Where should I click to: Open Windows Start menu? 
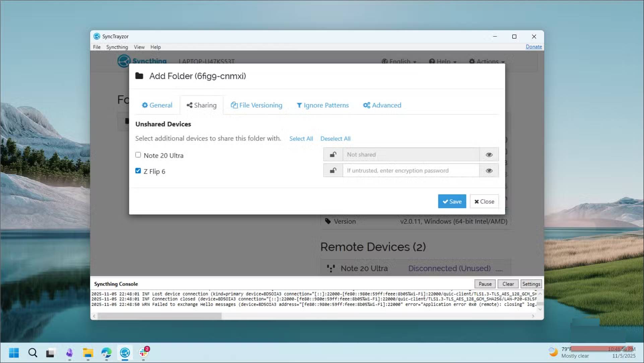pyautogui.click(x=14, y=352)
